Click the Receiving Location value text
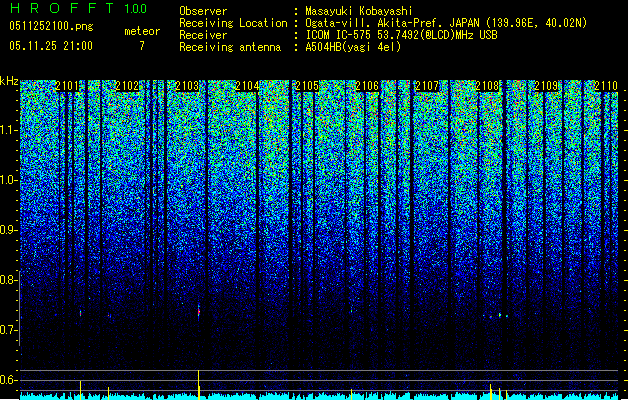 pos(446,23)
